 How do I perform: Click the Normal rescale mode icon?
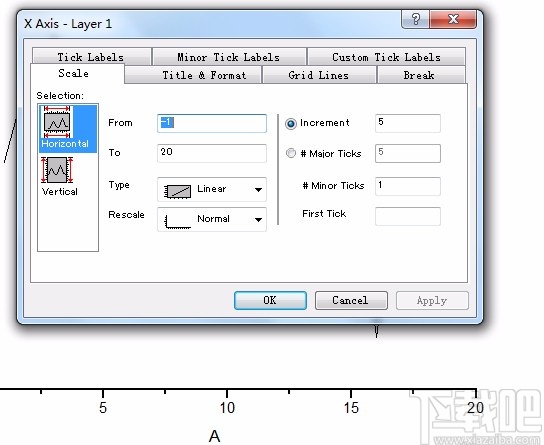pyautogui.click(x=177, y=221)
